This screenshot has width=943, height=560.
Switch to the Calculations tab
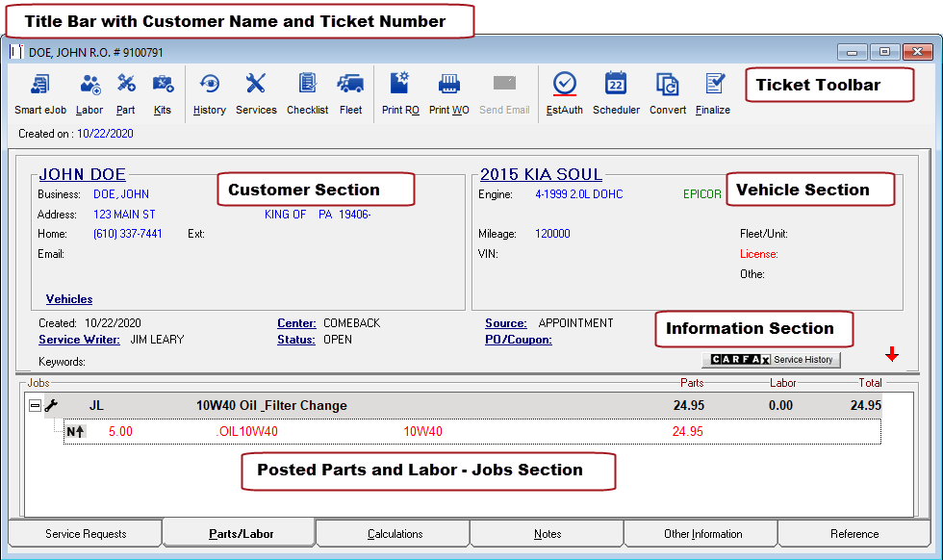pos(393,533)
